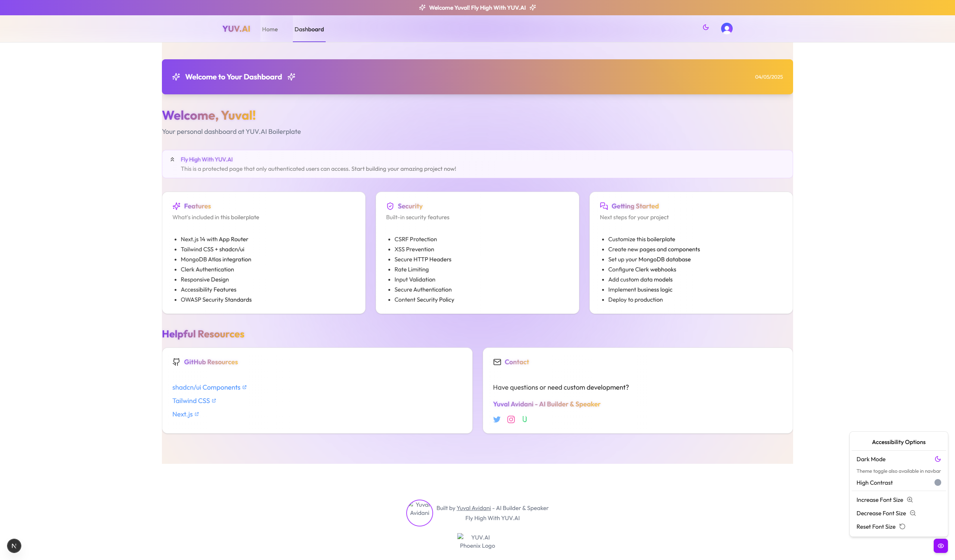Click the Increase Font Size magnifier
The image size is (955, 560).
pos(909,500)
